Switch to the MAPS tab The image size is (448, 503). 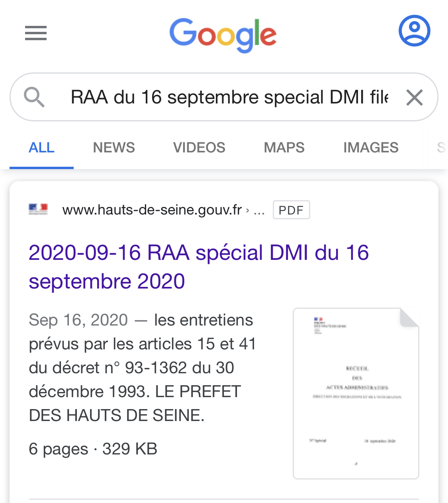pos(284,148)
